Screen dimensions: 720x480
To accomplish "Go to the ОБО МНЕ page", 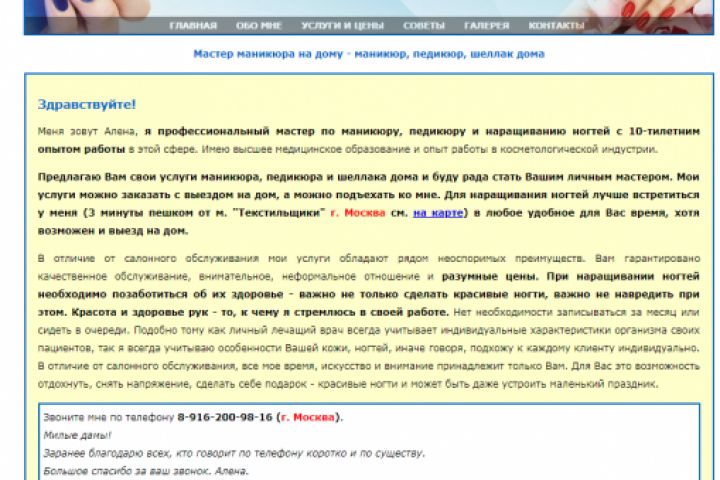I will (259, 26).
